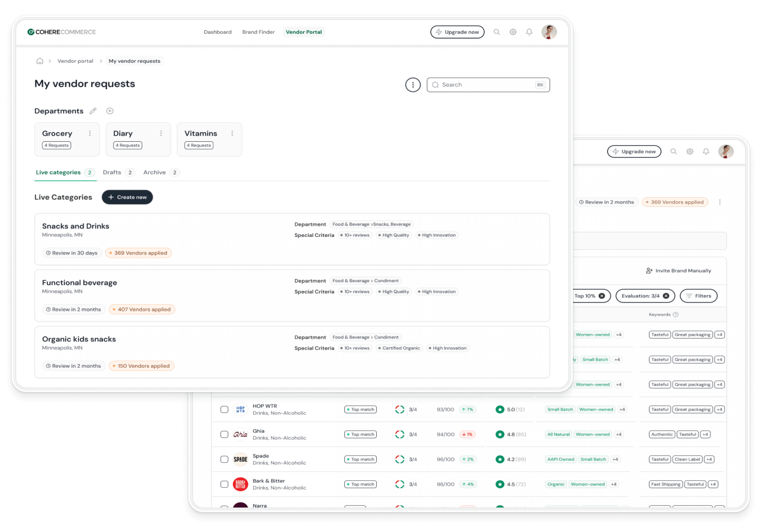This screenshot has height=532, width=765.
Task: Add a department with plus icon
Action: click(x=110, y=111)
